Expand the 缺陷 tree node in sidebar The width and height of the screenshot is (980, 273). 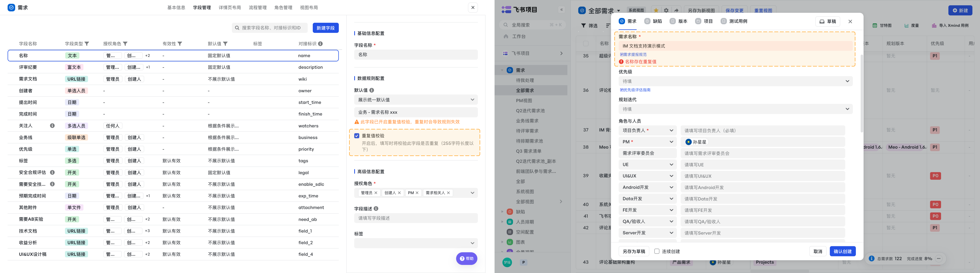(x=502, y=212)
